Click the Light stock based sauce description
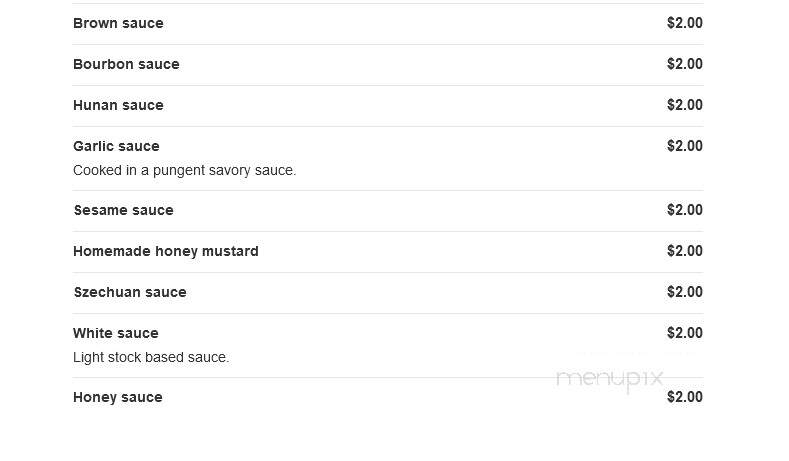 click(x=151, y=357)
